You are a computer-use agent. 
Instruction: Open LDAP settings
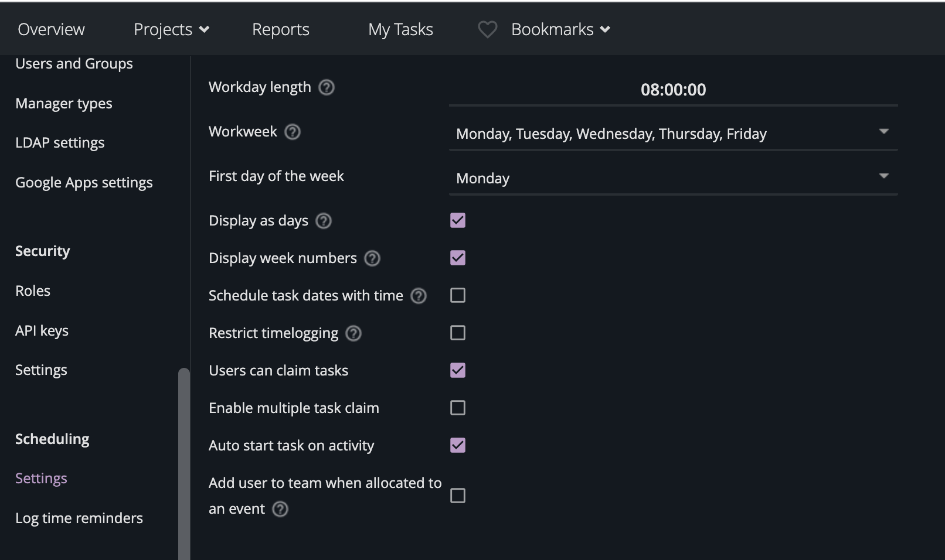(x=60, y=143)
